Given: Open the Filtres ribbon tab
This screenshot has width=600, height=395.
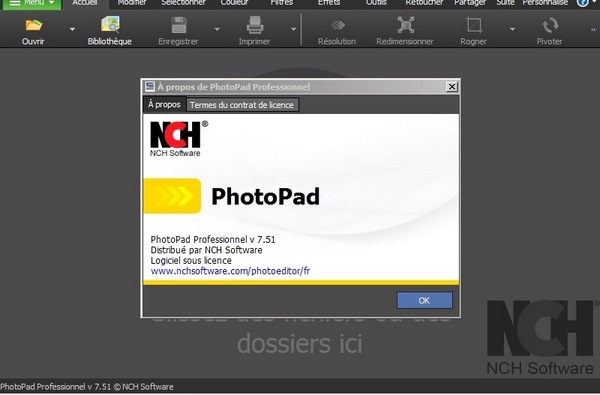Looking at the screenshot, I should (282, 3).
